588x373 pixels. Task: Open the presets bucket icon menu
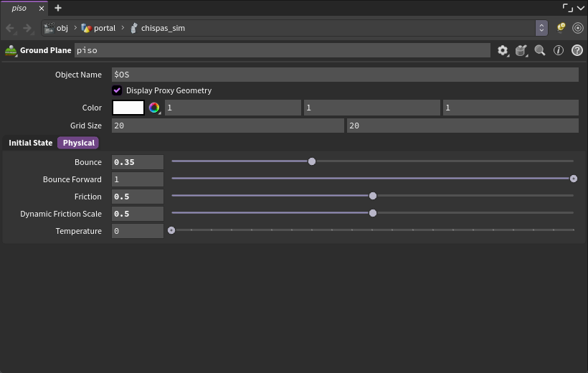coord(521,50)
